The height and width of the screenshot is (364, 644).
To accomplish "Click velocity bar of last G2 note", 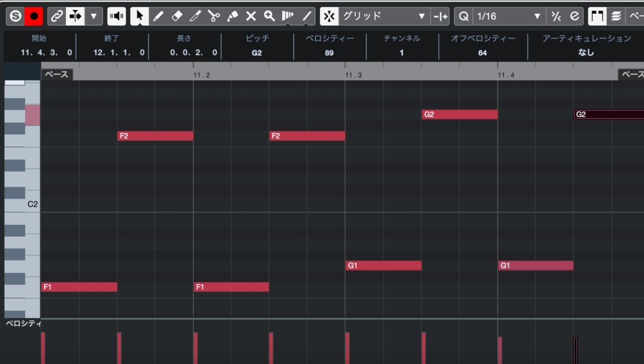I will pyautogui.click(x=575, y=350).
